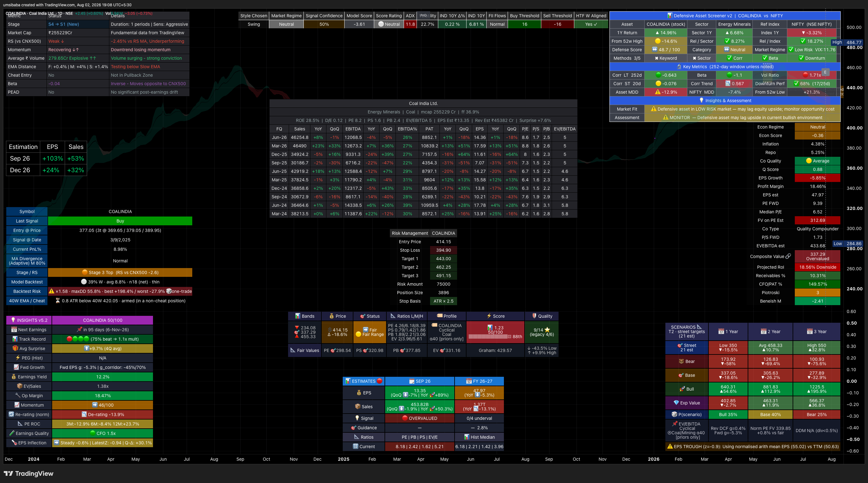This screenshot has height=483, width=868.
Task: Click the calculator icon beside Current
Action: (x=355, y=446)
